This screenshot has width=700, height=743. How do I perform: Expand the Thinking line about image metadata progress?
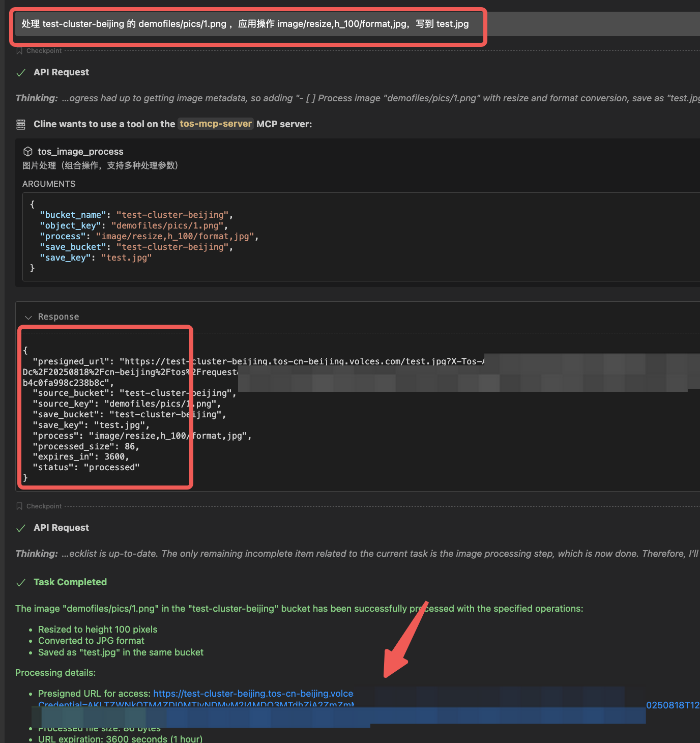tap(356, 98)
